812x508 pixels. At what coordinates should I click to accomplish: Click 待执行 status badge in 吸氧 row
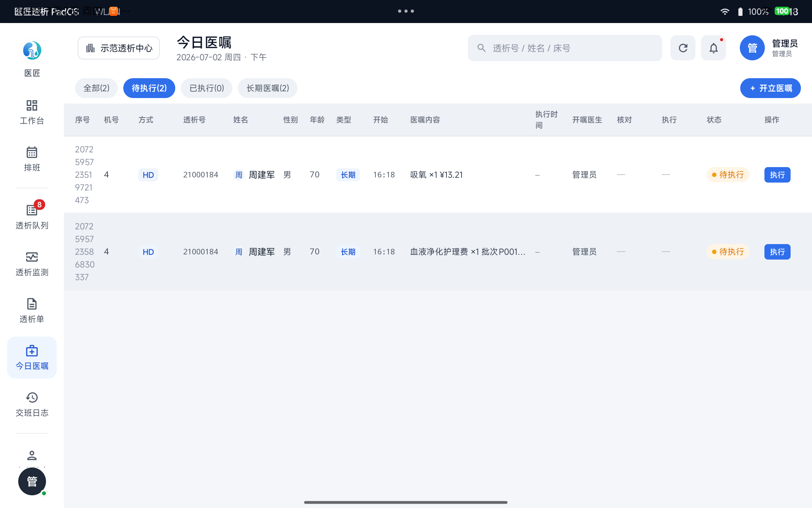728,175
